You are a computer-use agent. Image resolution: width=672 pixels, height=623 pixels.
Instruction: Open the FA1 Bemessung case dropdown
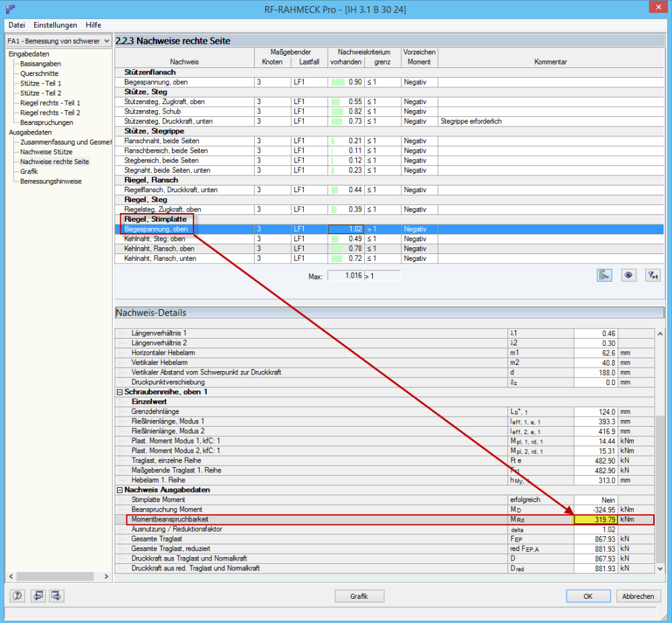click(107, 41)
